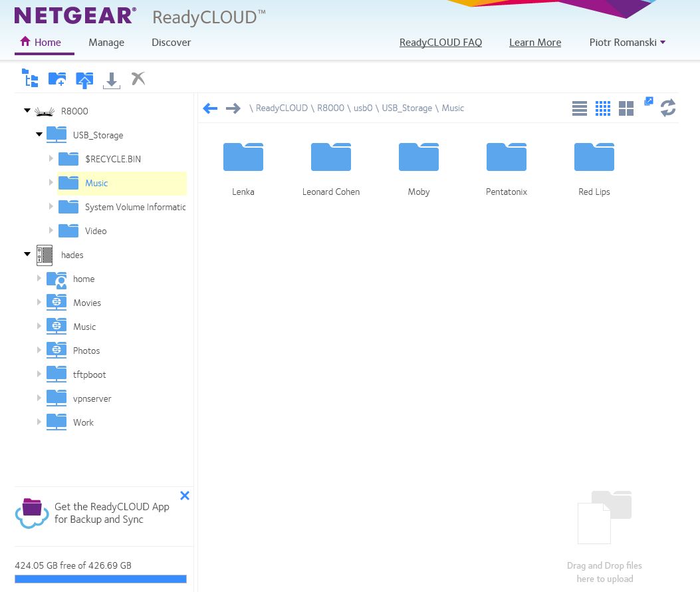Click R8000 in the breadcrumb path
Image resolution: width=700 pixels, height=592 pixels.
(x=331, y=108)
